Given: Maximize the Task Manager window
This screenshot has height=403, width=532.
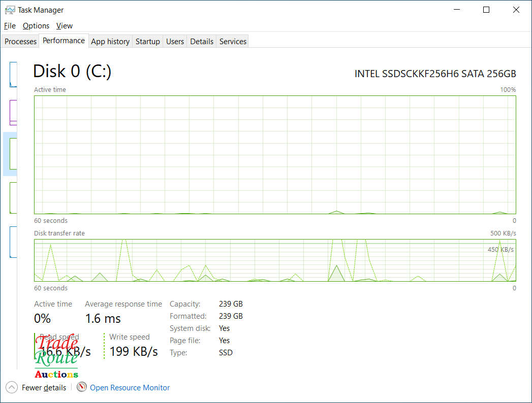Looking at the screenshot, I should (x=486, y=10).
